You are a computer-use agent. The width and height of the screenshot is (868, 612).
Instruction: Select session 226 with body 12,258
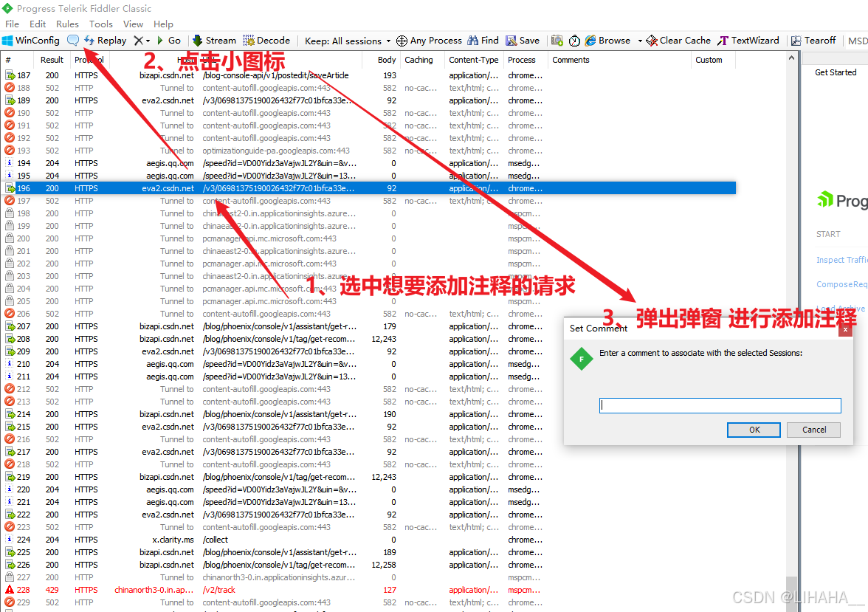pos(370,565)
